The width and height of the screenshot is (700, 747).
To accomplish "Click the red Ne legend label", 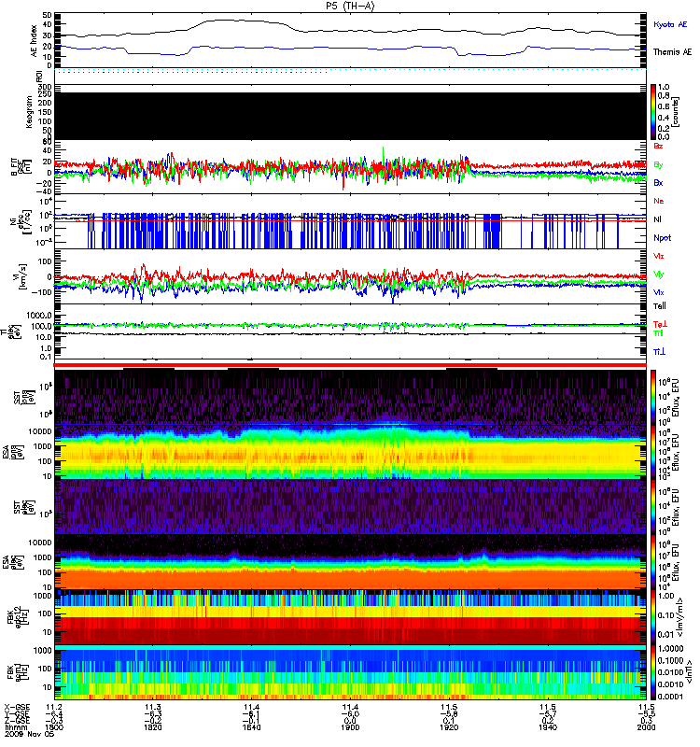I will pyautogui.click(x=659, y=201).
